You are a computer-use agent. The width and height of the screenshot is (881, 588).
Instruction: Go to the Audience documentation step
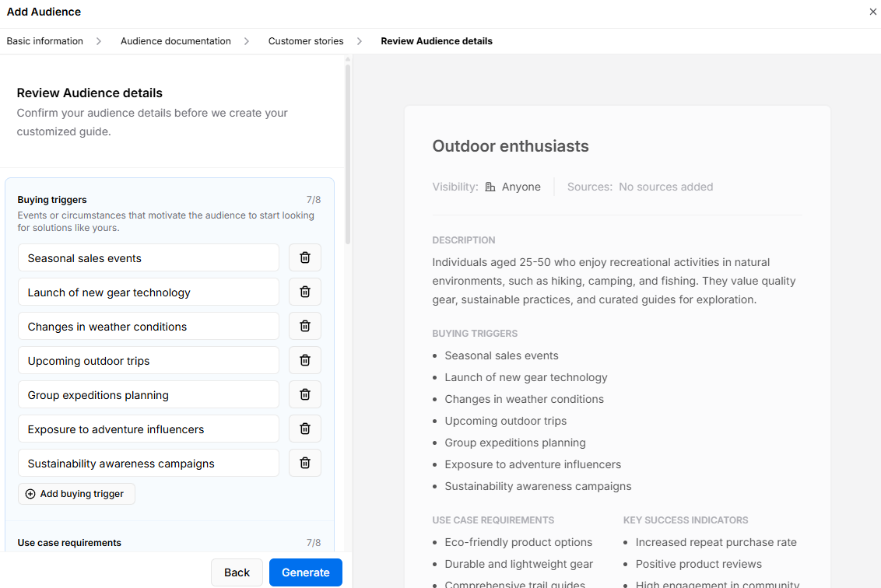175,41
